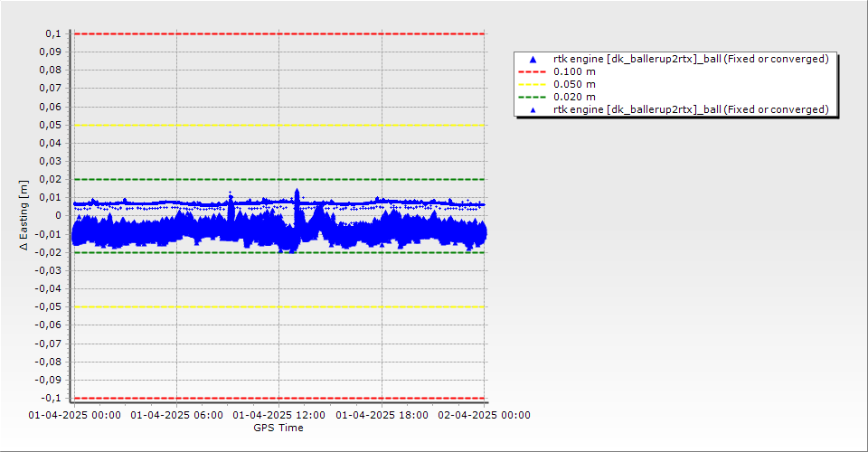Click the large blue triangle legend marker
Viewport: 868px width, 452px height.
533,59
